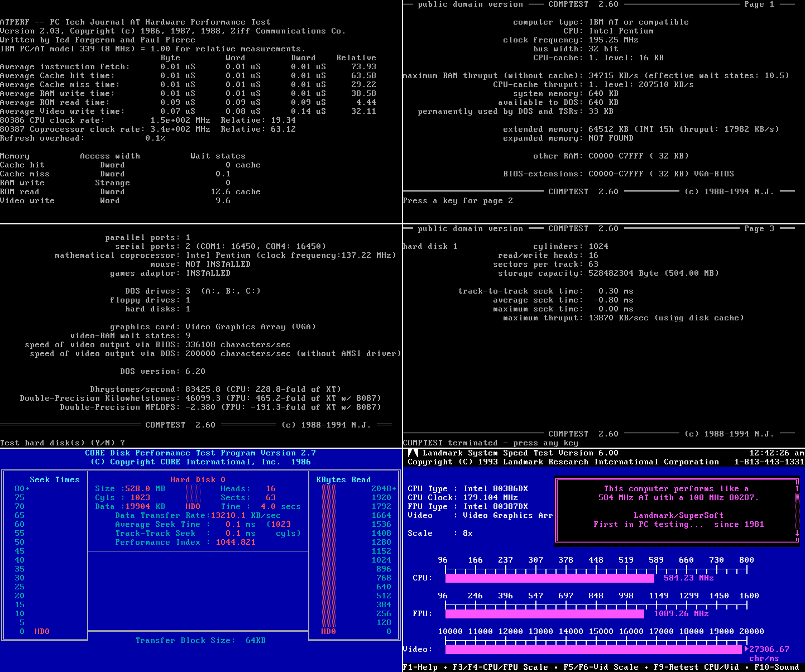Click the pink FPU speed bar
Image resolution: width=805 pixels, height=672 pixels.
544,613
